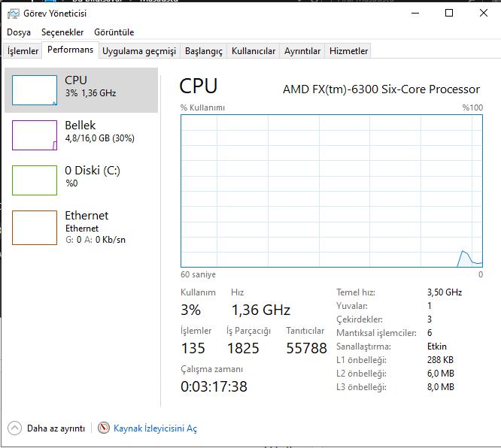Click the Resource Monitor icon
This screenshot has width=501, height=448.
(104, 428)
